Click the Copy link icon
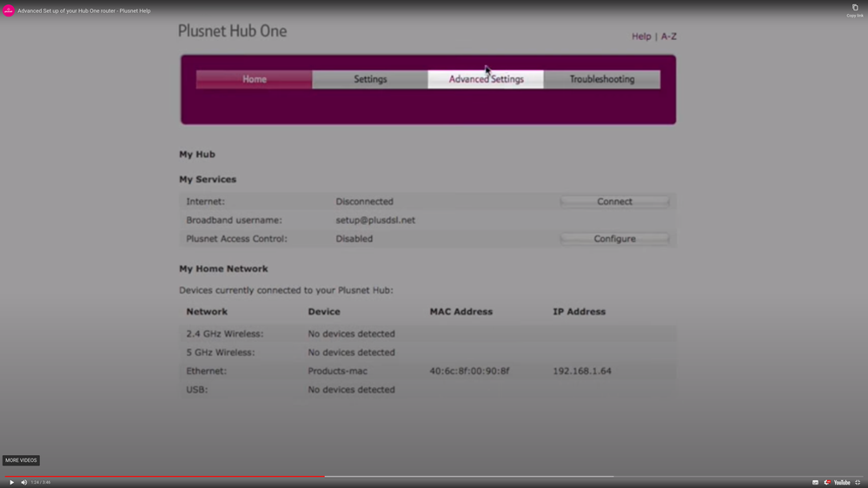 point(855,9)
